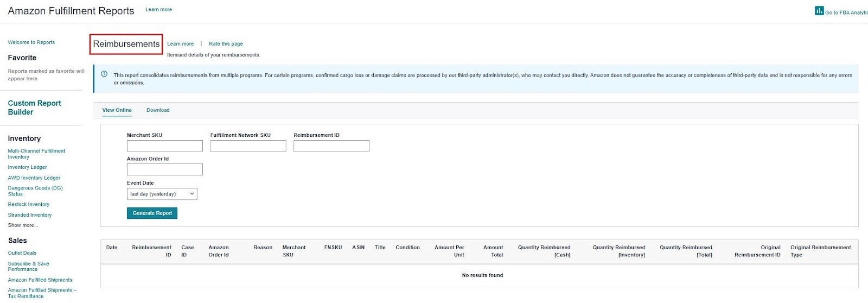Click the Inventory section heading
868x303 pixels.
pos(24,138)
